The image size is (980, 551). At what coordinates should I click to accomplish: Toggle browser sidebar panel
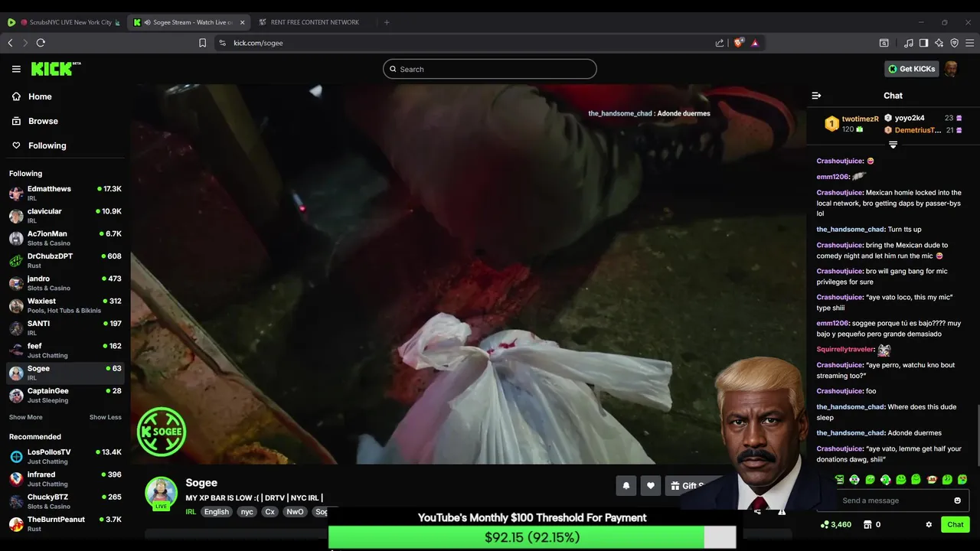pos(923,43)
